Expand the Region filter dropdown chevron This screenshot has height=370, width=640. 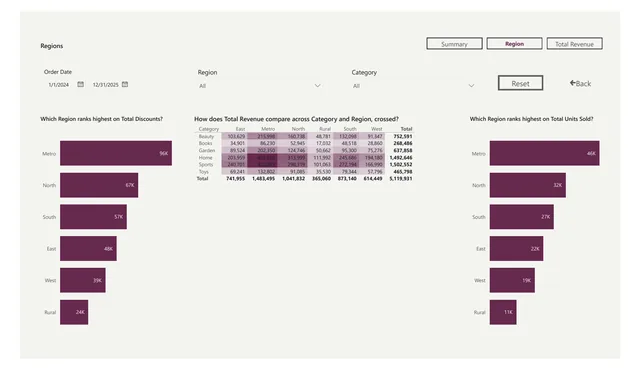(317, 86)
